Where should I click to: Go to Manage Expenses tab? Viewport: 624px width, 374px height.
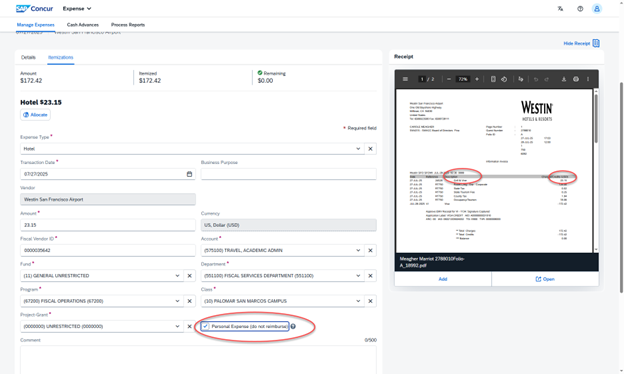[x=35, y=25]
